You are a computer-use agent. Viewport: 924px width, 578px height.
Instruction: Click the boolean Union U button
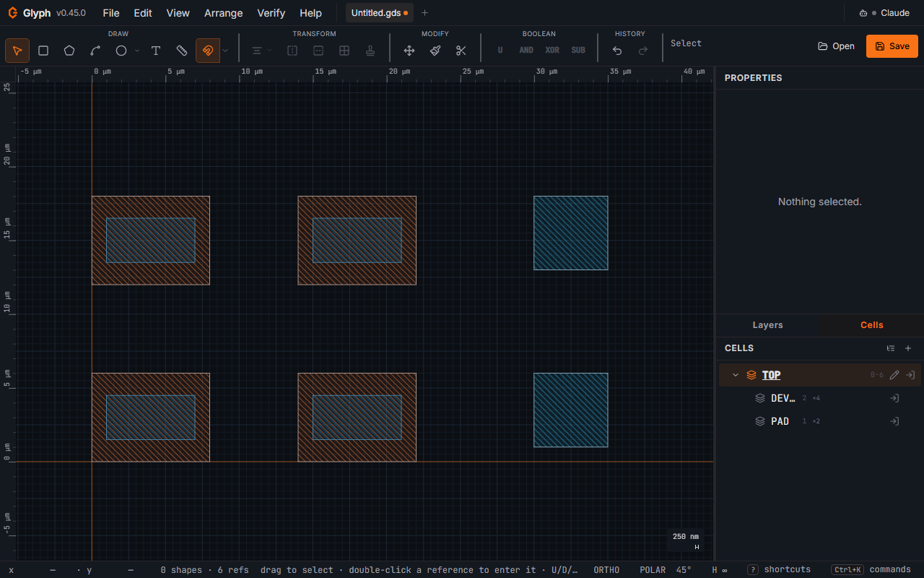coord(500,51)
